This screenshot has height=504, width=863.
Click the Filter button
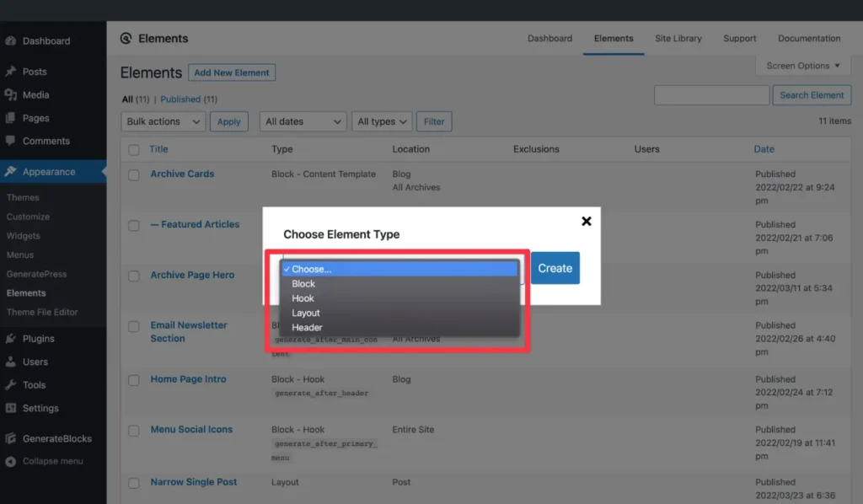click(x=434, y=121)
